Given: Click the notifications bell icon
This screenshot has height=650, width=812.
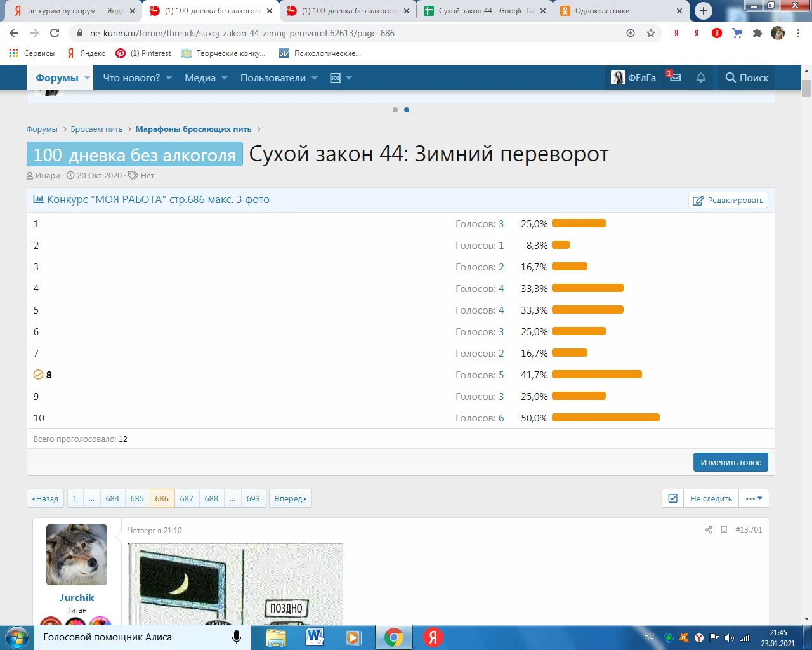Looking at the screenshot, I should tap(701, 77).
